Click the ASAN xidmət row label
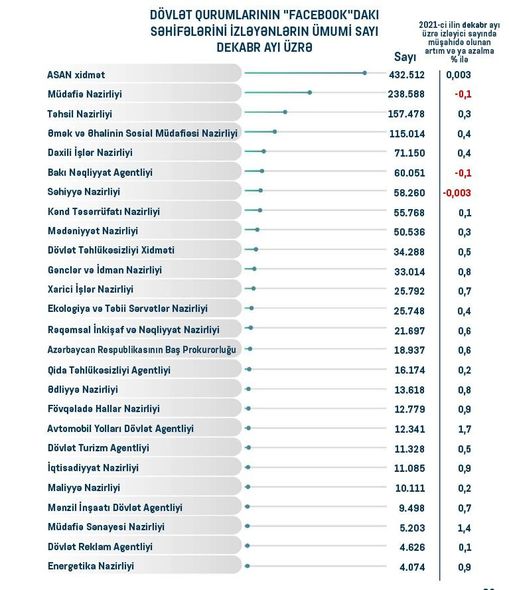 [x=76, y=75]
